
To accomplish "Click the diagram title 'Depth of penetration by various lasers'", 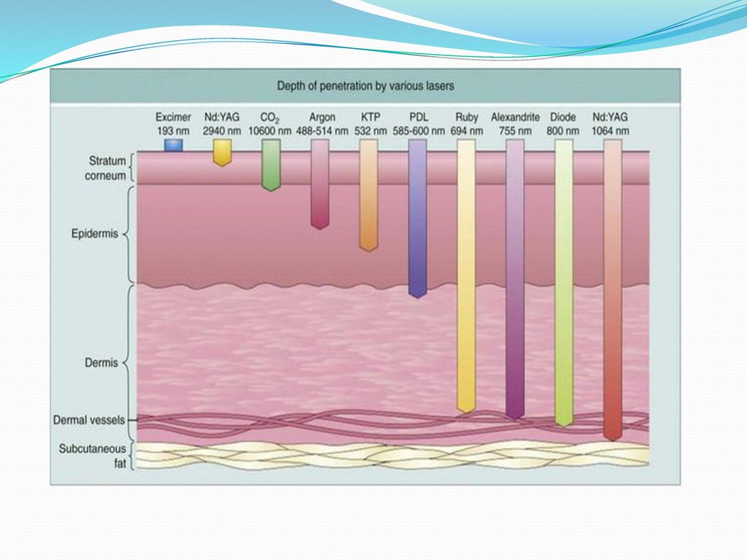I will (365, 86).
